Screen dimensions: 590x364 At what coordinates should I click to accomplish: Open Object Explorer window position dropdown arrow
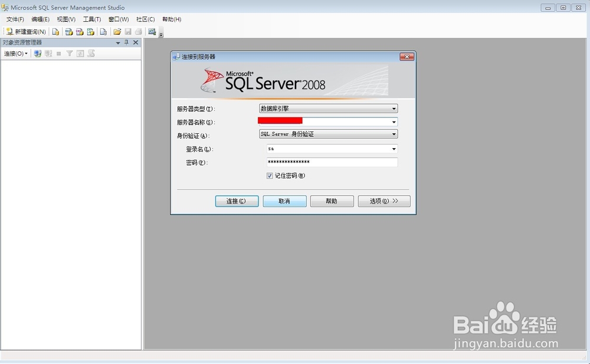click(x=118, y=43)
